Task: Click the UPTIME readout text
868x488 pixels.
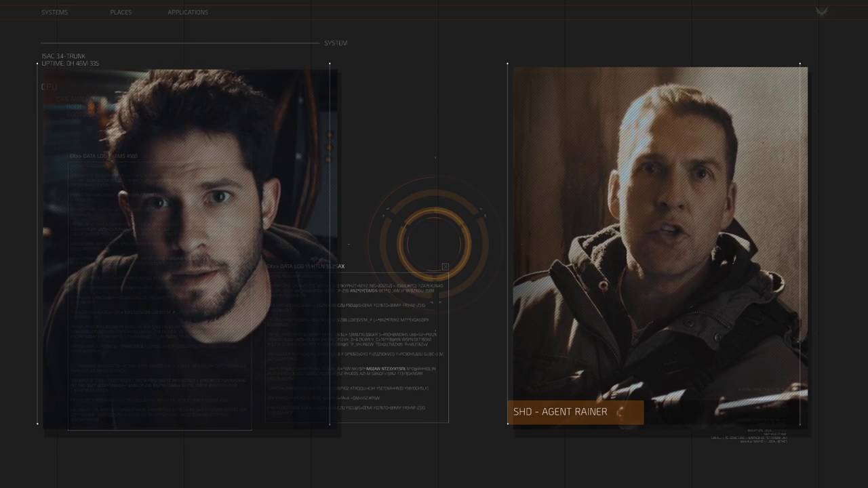Action: click(71, 63)
